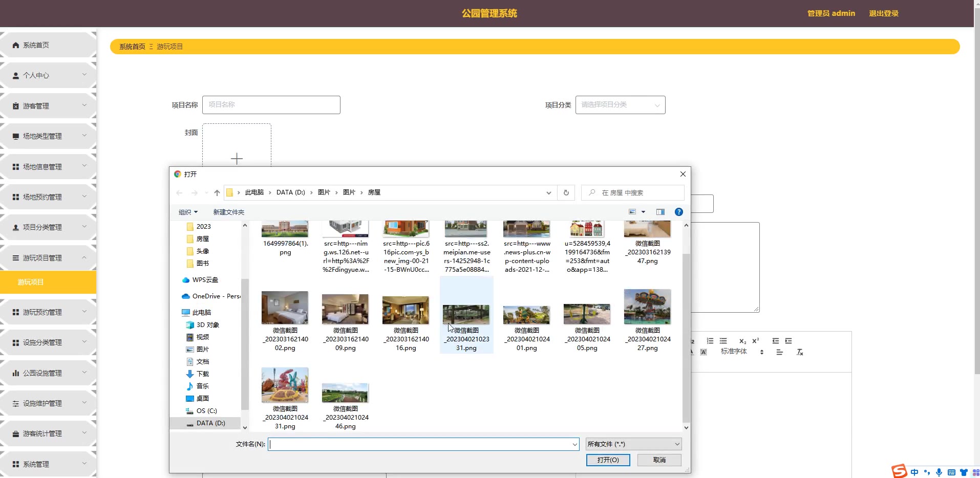Expand 个人中心 sidebar menu

point(48,75)
